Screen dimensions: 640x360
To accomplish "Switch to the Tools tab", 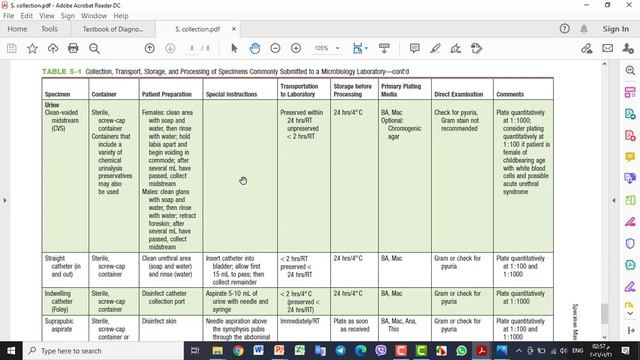I will (49, 29).
